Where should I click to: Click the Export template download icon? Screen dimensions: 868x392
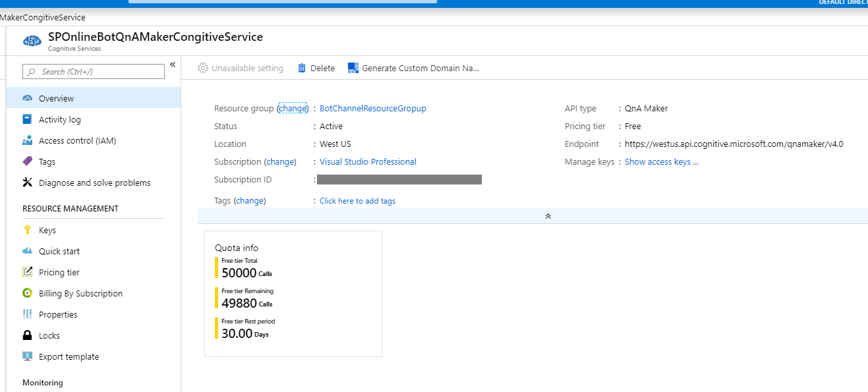(27, 356)
